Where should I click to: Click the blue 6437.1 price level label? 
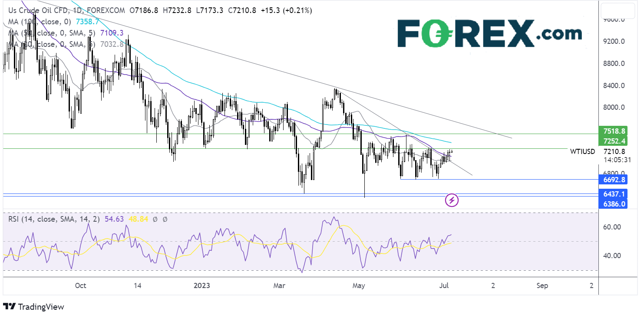tap(614, 193)
